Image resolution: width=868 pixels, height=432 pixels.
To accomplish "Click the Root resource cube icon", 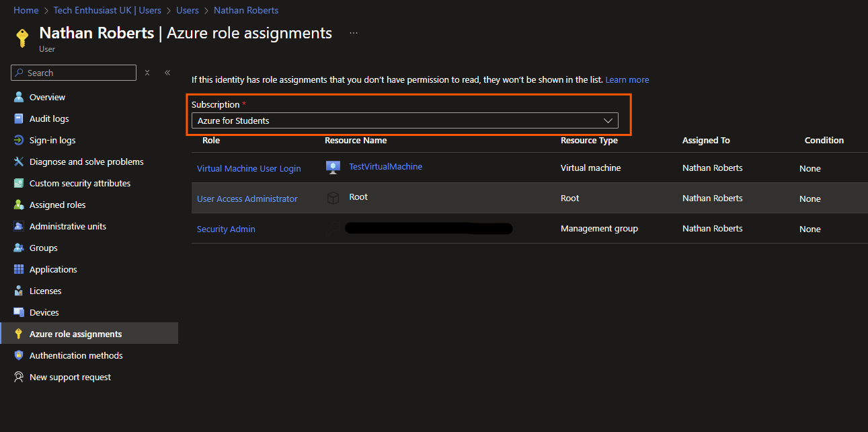I will (333, 198).
